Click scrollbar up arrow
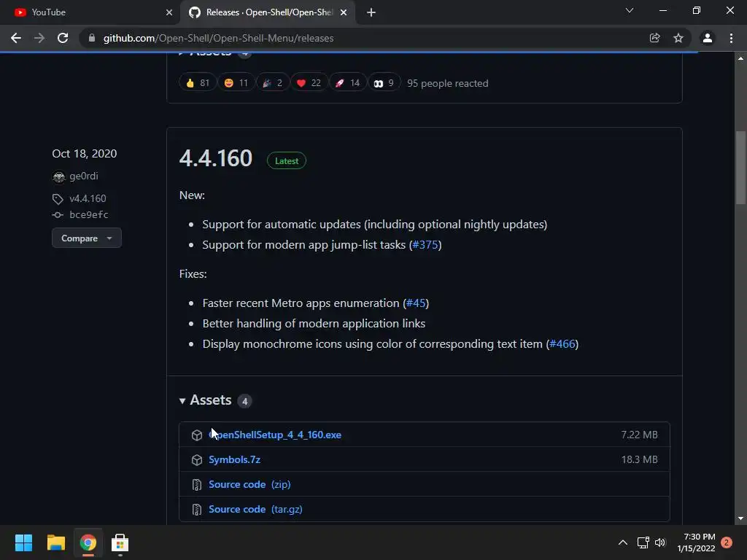 click(x=740, y=58)
